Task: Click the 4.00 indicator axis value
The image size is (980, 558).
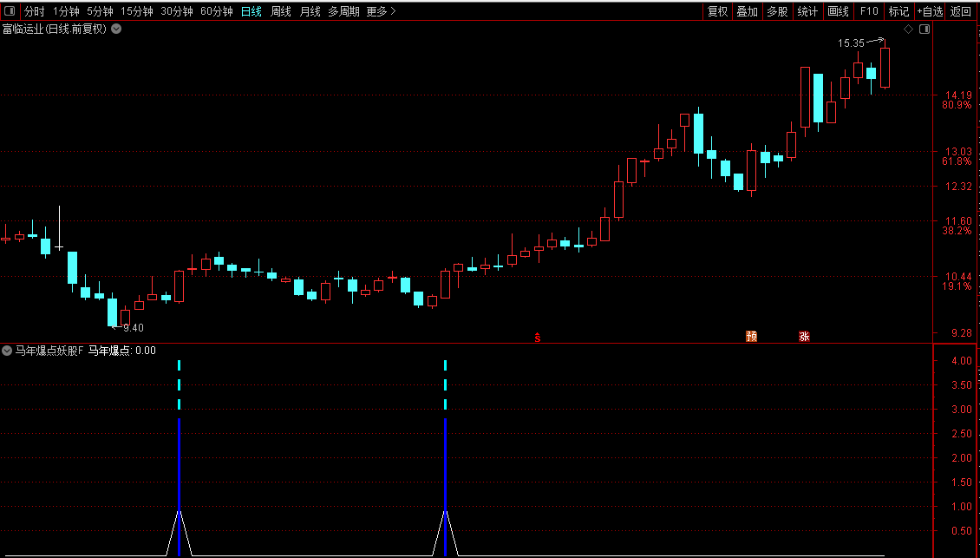Action: click(x=961, y=362)
